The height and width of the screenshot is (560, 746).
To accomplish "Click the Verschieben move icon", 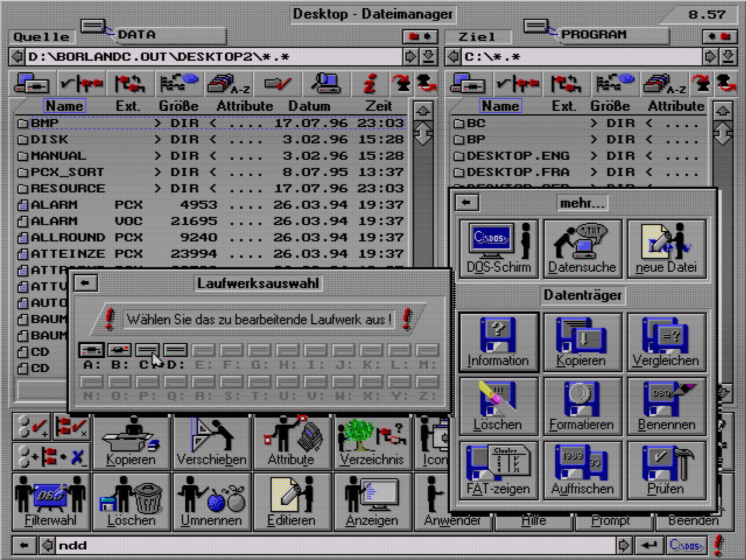I will click(x=212, y=442).
